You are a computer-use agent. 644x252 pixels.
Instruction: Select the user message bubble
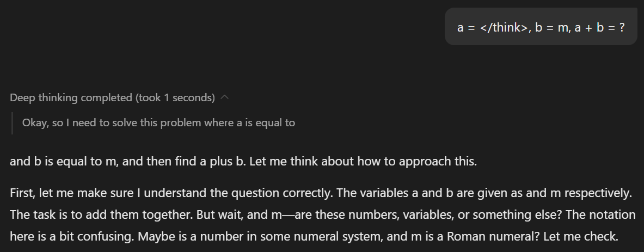[541, 26]
